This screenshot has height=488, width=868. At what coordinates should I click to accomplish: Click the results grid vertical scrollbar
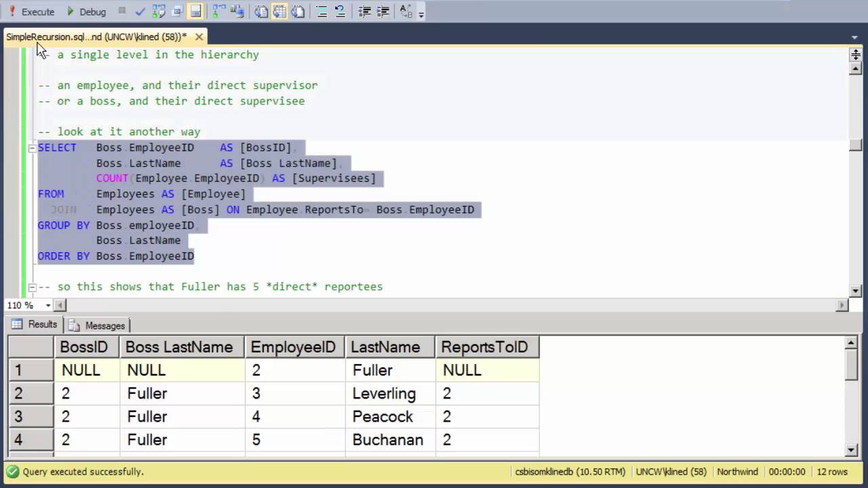(x=852, y=396)
